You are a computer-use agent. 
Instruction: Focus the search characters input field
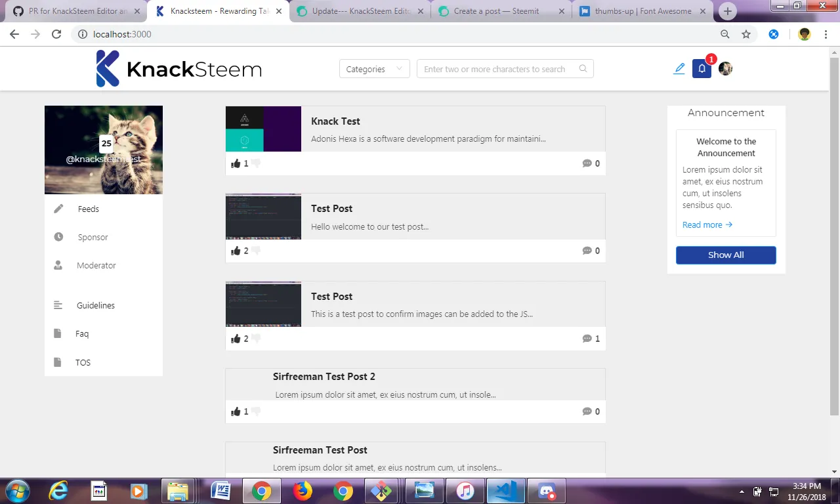(505, 69)
